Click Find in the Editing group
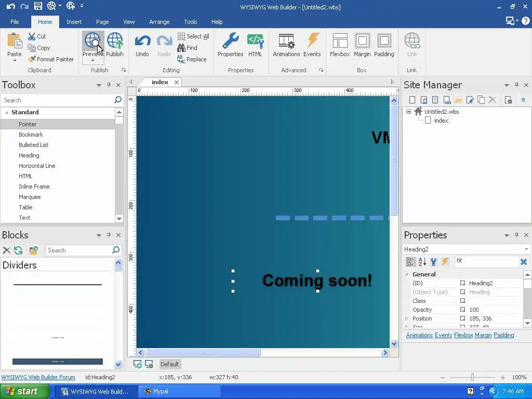532x399 pixels. coord(187,48)
